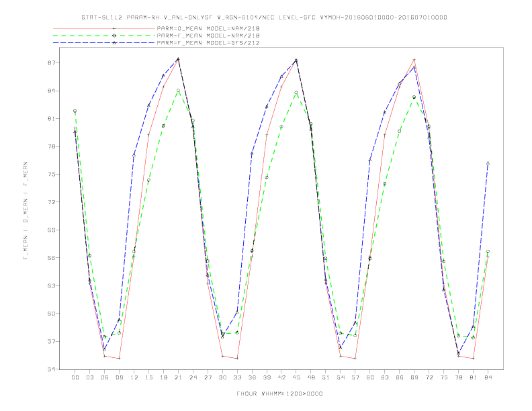Click y-axis tick label 87

[51, 63]
